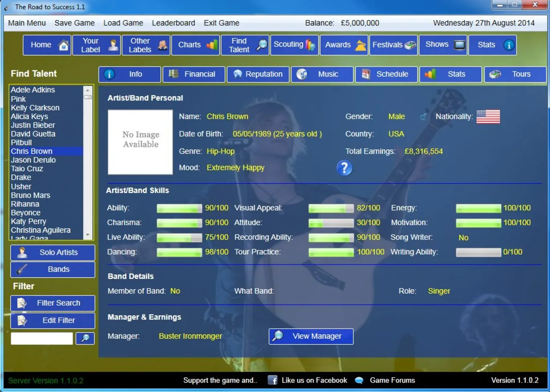
Task: Show only Solo Artists
Action: pyautogui.click(x=53, y=253)
